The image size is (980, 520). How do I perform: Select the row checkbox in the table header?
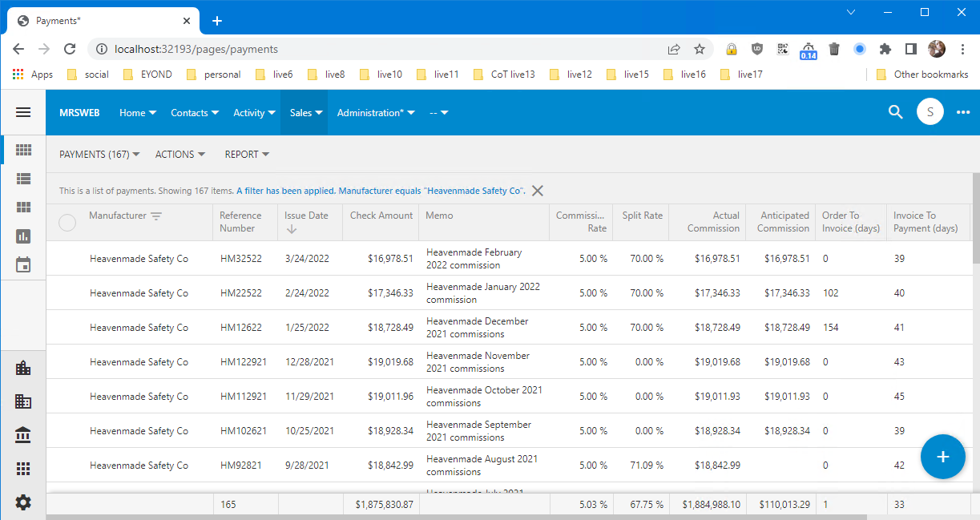click(x=67, y=222)
